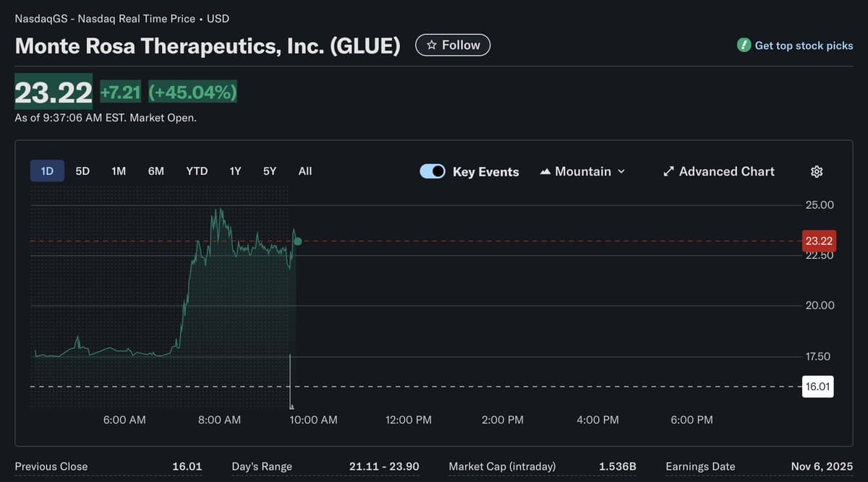Click the green lightning stock picks icon
The height and width of the screenshot is (482, 868).
744,46
